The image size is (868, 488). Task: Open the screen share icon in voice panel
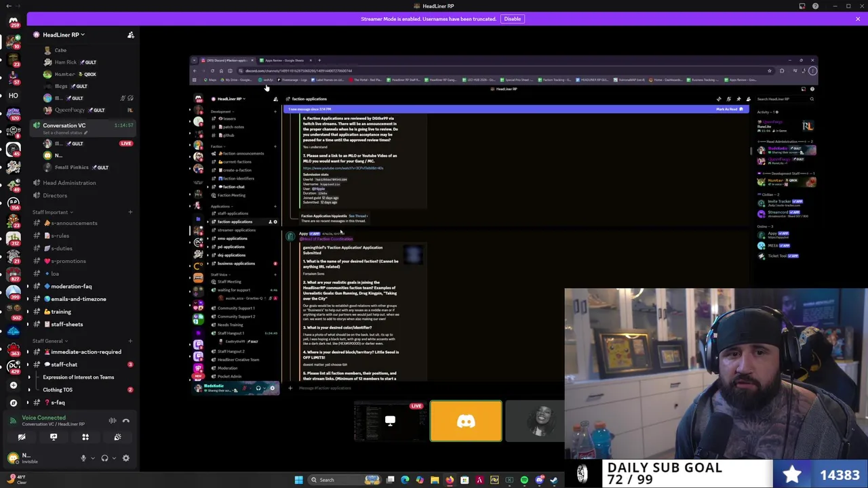pos(54,437)
